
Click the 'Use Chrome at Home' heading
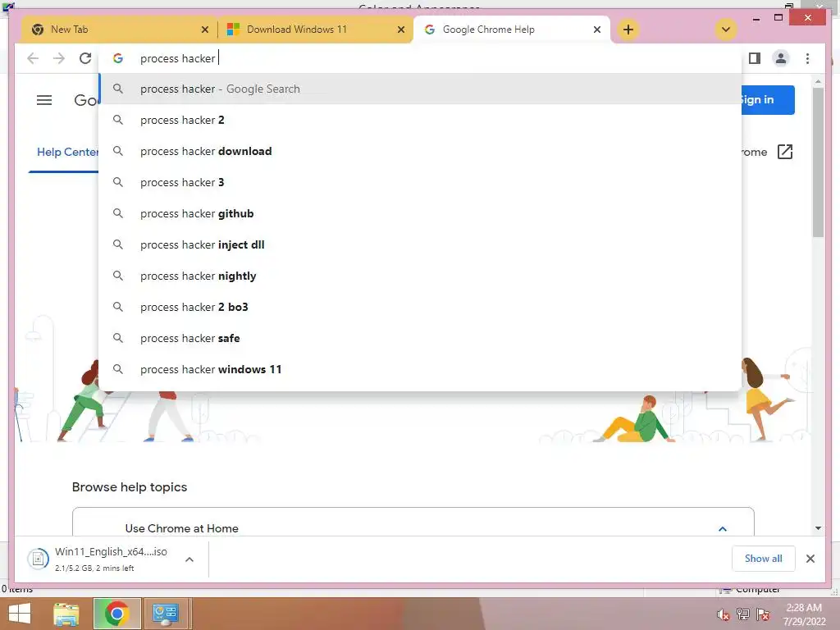(181, 528)
